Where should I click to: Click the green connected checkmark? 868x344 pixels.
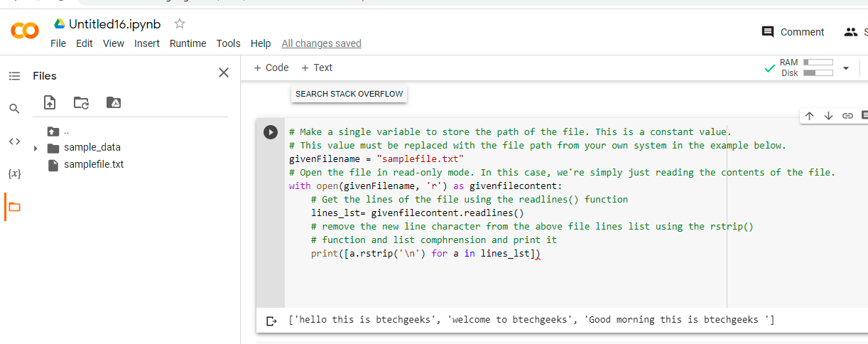pos(769,69)
